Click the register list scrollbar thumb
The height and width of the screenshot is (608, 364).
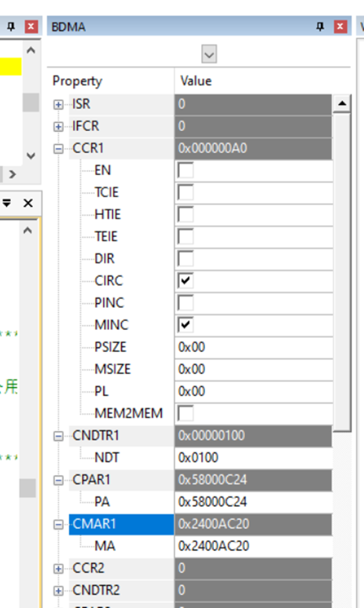342,272
